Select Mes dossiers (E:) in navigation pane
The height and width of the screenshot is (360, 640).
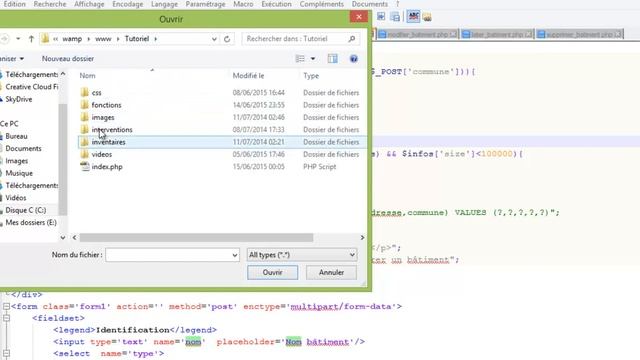pos(31,222)
